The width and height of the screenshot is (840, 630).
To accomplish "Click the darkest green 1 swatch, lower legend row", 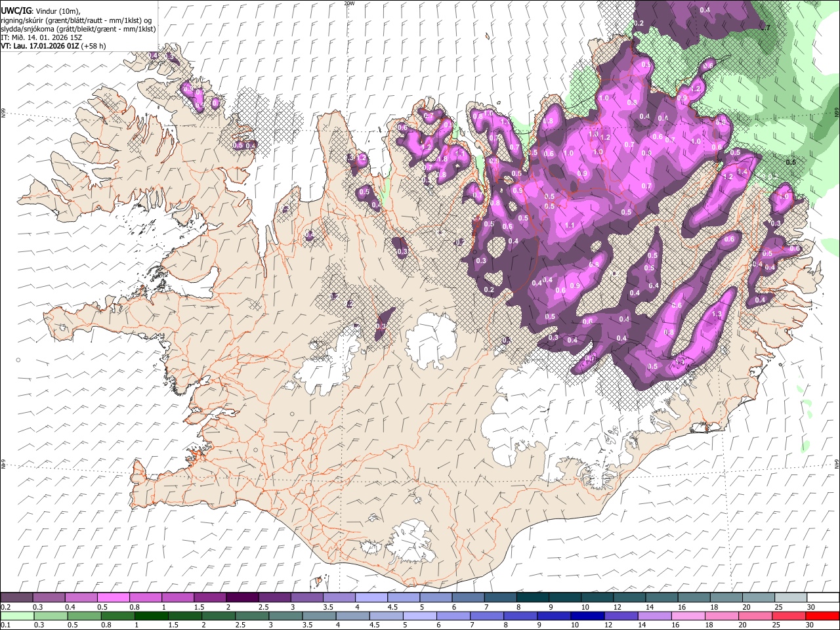I will click(x=151, y=616).
